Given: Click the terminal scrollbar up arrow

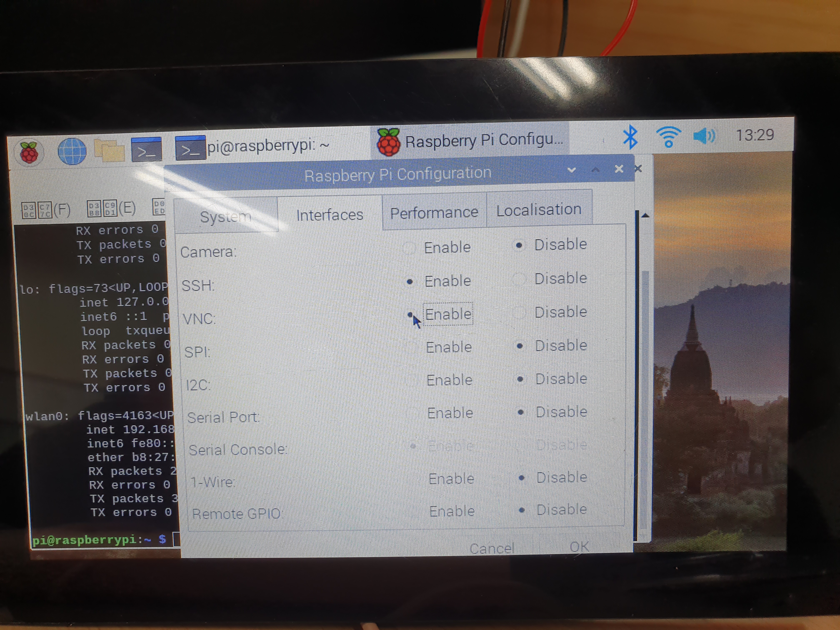Looking at the screenshot, I should (x=645, y=216).
